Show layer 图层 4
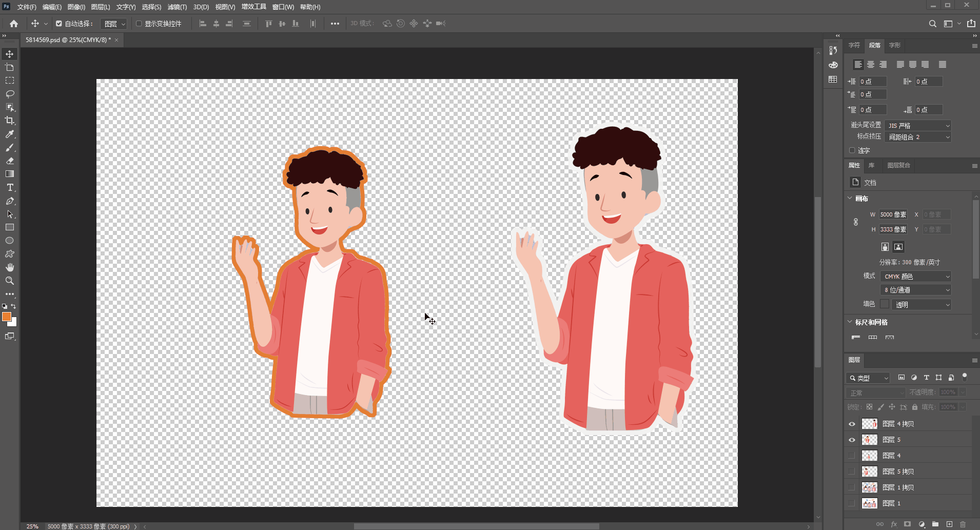The height and width of the screenshot is (530, 980). [x=852, y=456]
